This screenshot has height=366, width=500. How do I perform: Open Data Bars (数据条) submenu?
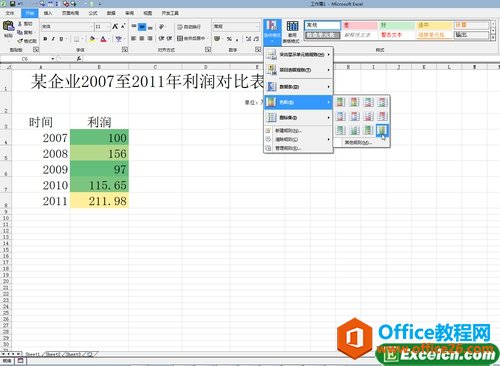(298, 87)
